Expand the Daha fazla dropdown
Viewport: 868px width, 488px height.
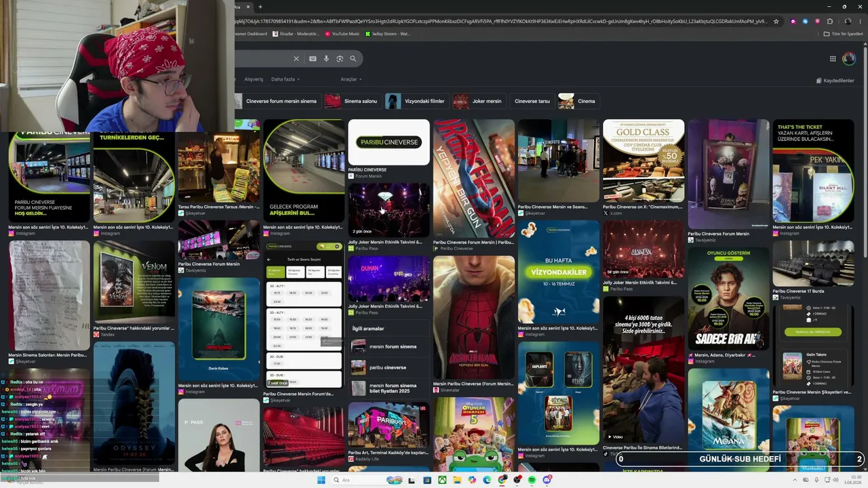[x=285, y=79]
